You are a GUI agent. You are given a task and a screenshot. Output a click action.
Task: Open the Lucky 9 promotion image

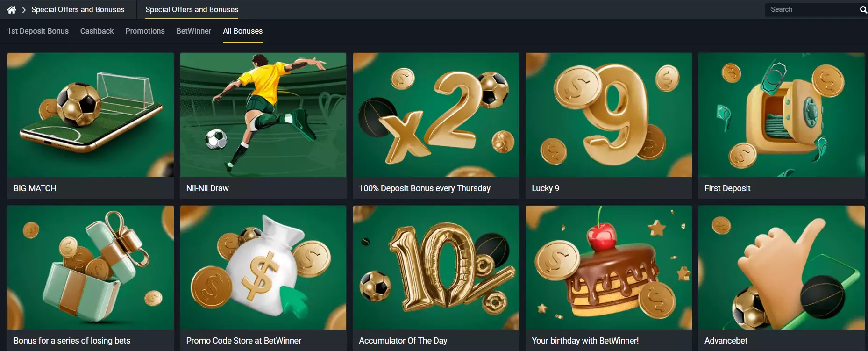pyautogui.click(x=609, y=115)
